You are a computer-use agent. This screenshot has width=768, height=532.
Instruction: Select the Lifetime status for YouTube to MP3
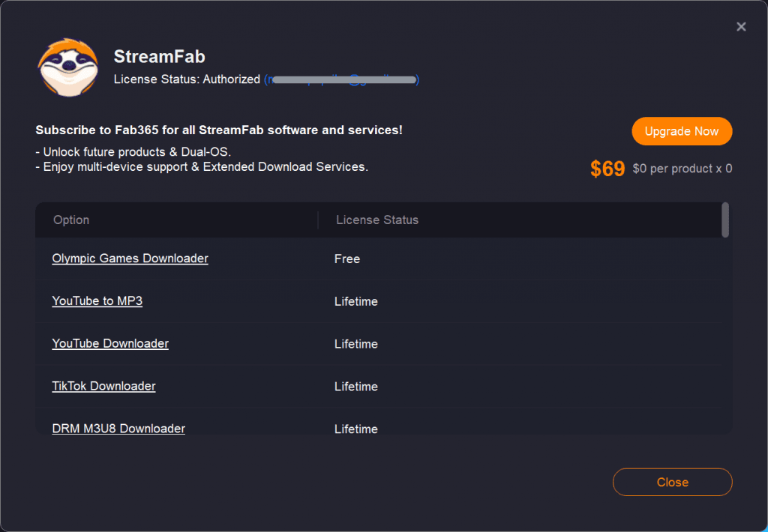(x=356, y=301)
